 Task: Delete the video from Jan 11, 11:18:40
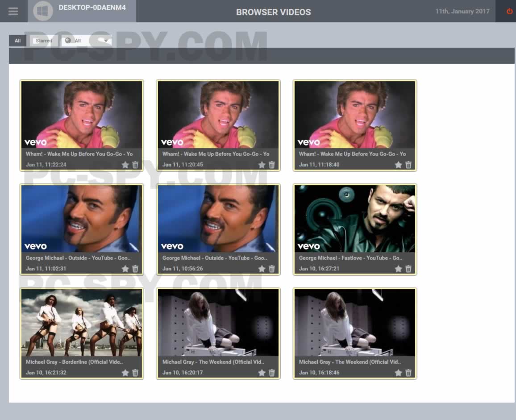408,165
